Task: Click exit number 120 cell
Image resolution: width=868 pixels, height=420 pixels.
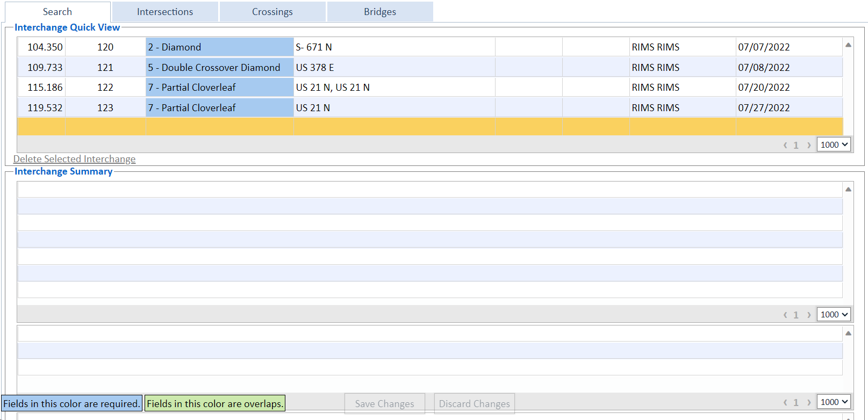Action: pyautogui.click(x=105, y=47)
